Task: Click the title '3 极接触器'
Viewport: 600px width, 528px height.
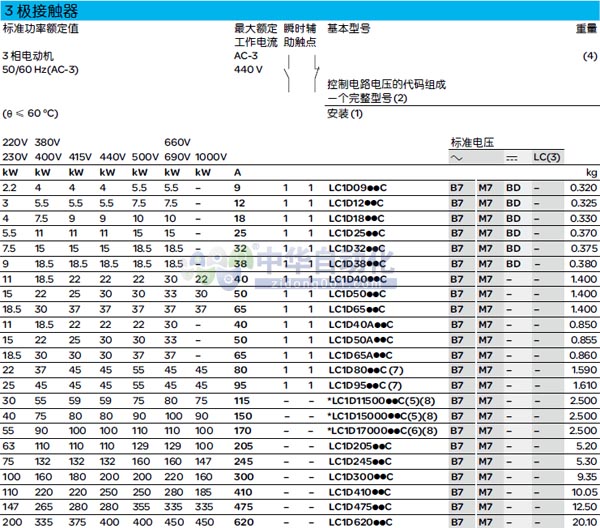Action: pyautogui.click(x=41, y=11)
